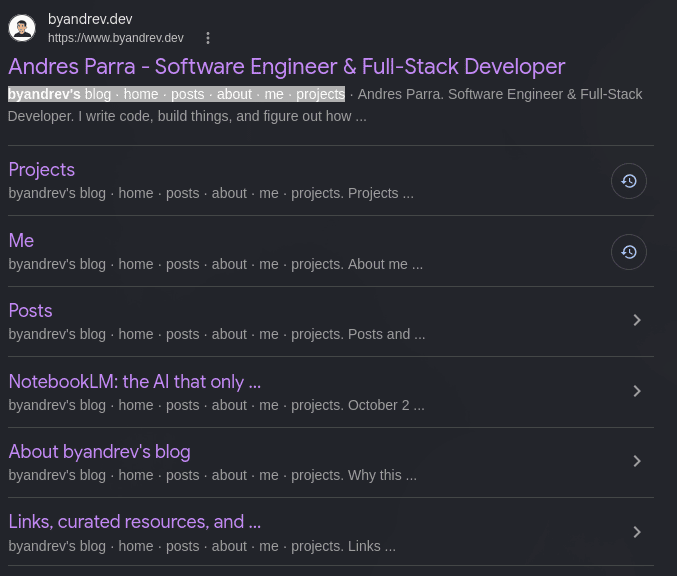
Task: Click the https://www.byandrev.dev URL text
Action: coord(116,38)
